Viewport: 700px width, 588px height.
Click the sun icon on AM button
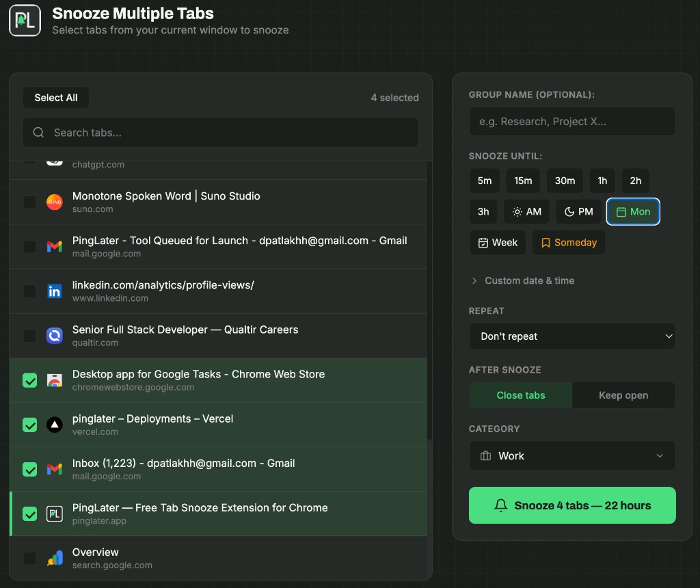517,212
